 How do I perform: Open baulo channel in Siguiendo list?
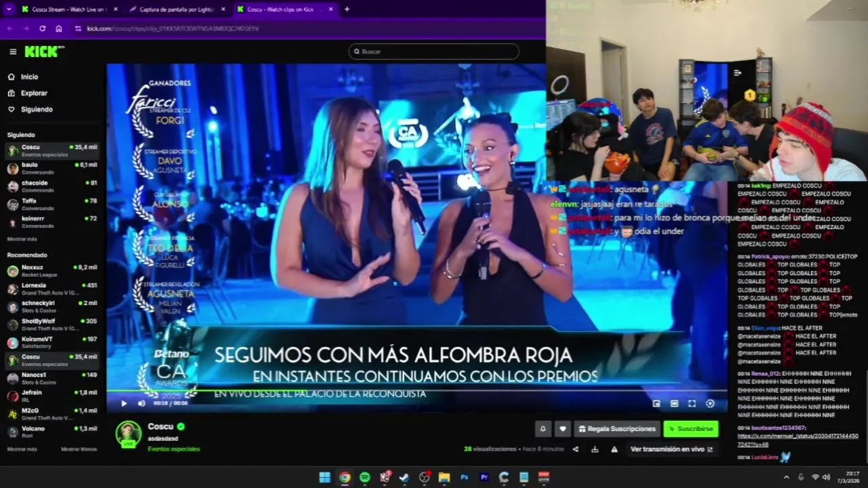(52, 168)
